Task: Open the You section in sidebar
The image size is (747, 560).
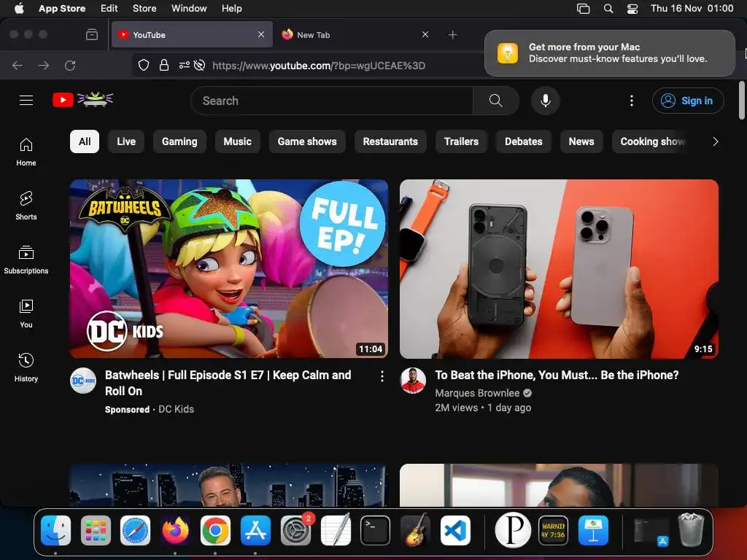Action: [x=26, y=314]
